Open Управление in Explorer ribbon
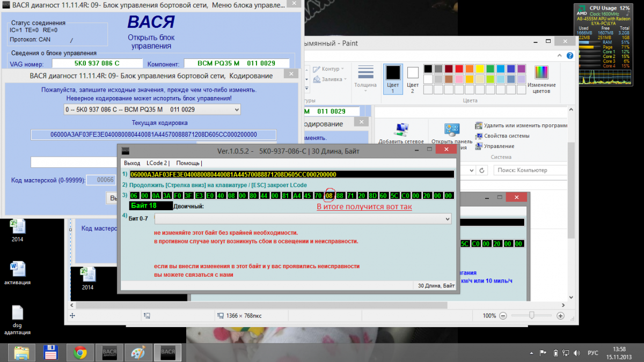 pos(494,146)
